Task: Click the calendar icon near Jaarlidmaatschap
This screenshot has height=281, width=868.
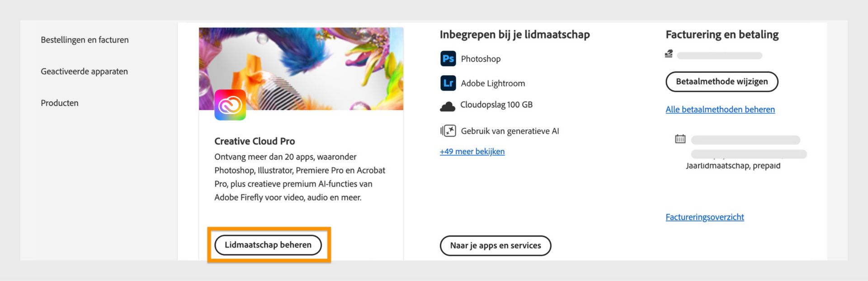Action: 681,139
